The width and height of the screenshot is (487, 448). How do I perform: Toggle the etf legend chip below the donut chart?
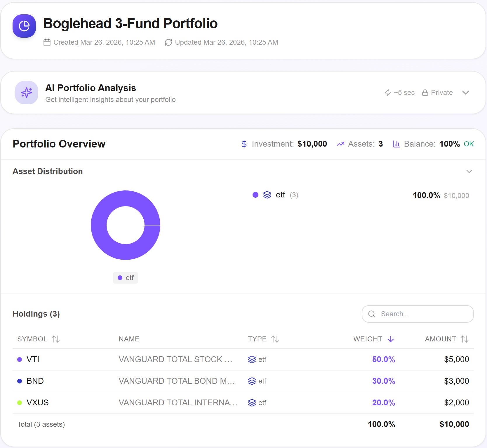coord(126,278)
